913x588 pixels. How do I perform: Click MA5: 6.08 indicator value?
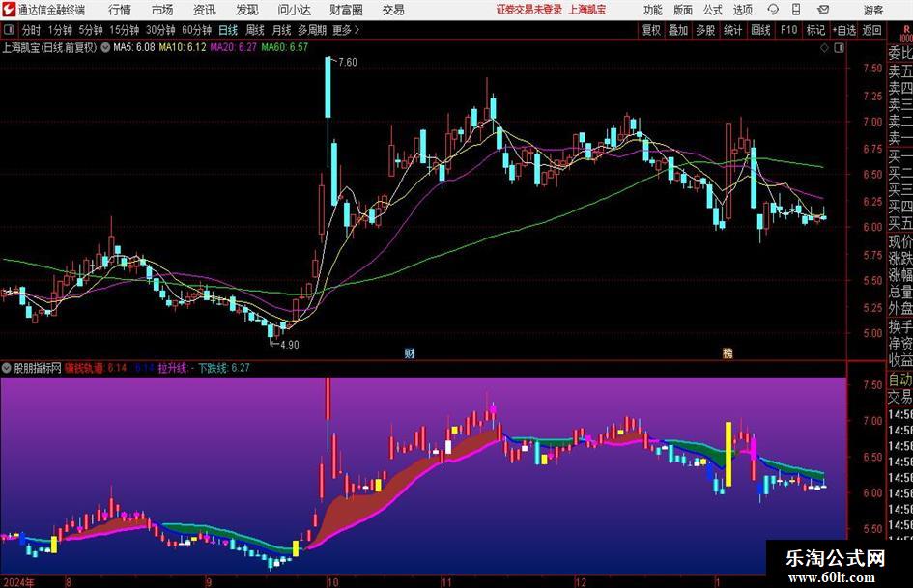pyautogui.click(x=134, y=47)
